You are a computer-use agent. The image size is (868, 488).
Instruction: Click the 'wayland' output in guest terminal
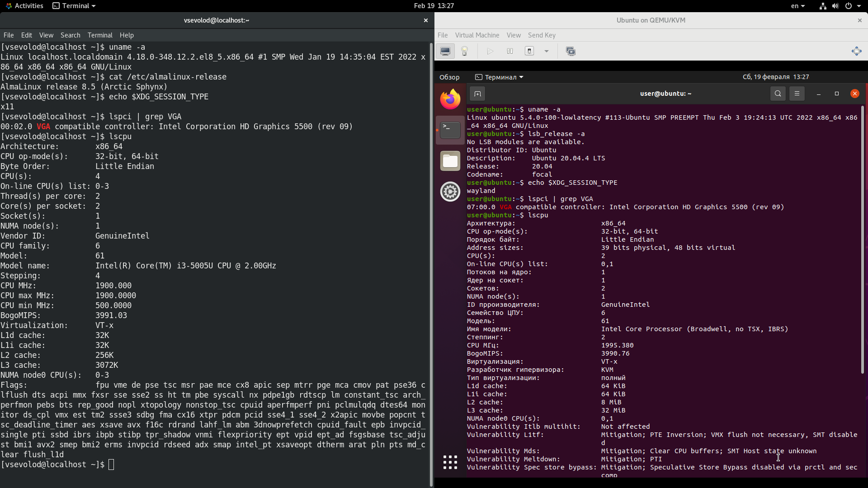[481, 191]
